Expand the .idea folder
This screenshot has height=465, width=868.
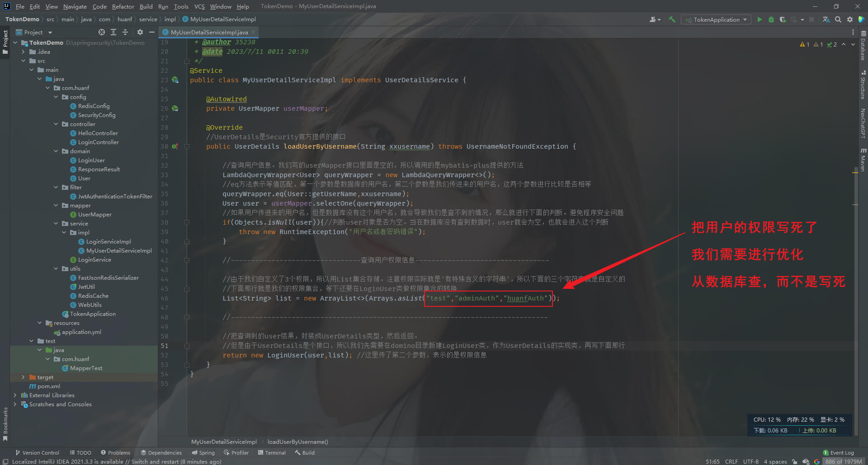click(x=24, y=52)
